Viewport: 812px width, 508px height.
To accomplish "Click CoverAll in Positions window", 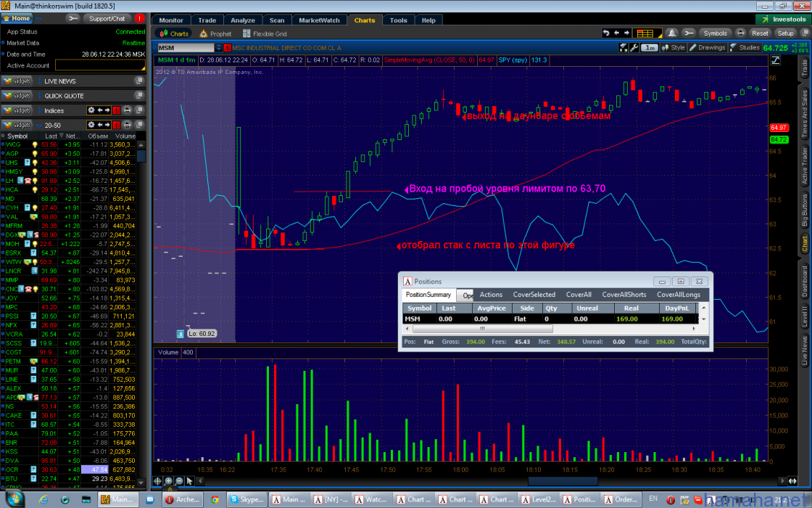I will 579,295.
